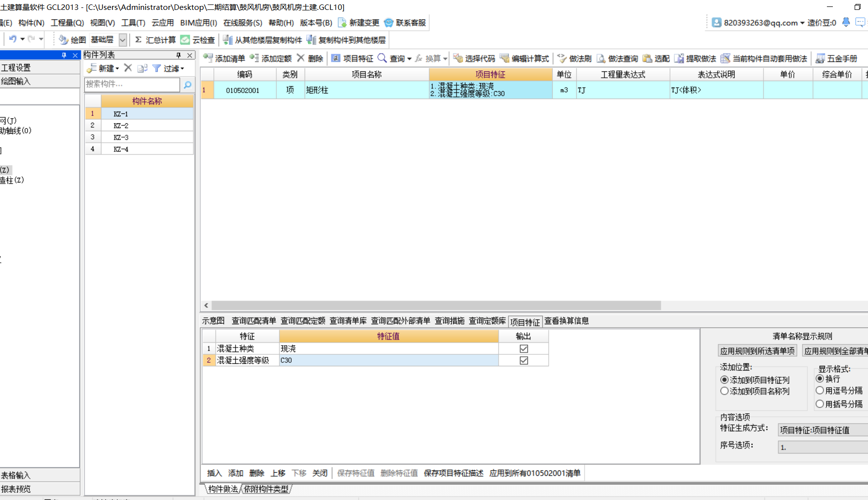
Task: Open 做法查询 icon
Action: 601,58
